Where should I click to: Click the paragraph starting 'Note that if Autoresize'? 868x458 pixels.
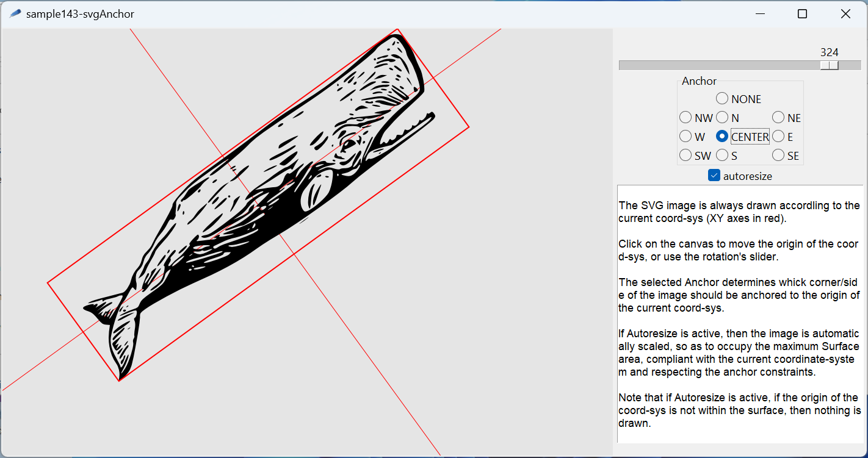[x=740, y=410]
